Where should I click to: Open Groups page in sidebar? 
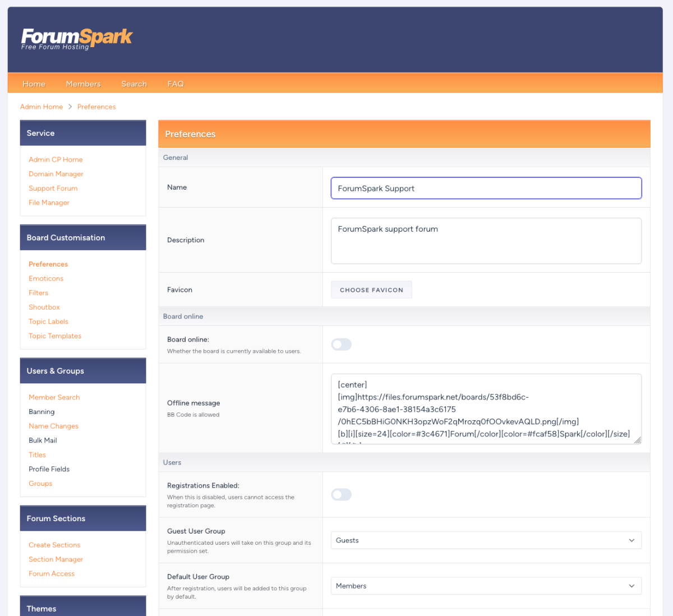pos(40,484)
